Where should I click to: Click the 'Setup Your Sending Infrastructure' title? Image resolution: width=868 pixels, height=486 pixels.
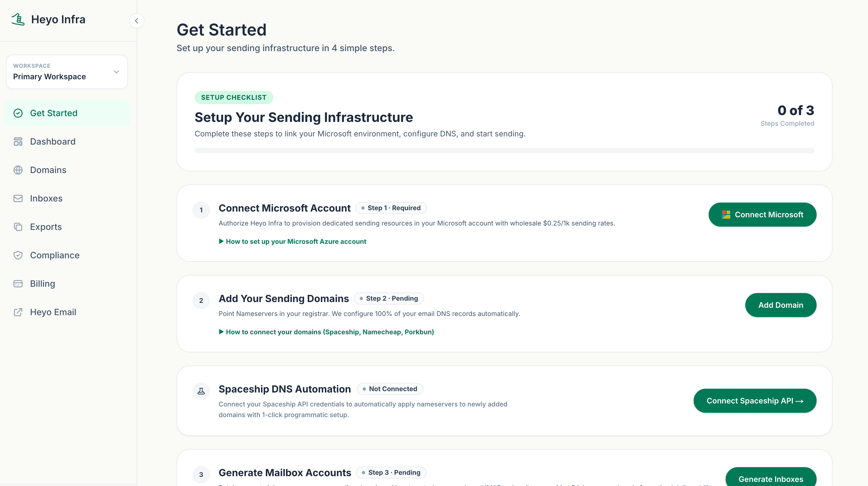pyautogui.click(x=304, y=117)
